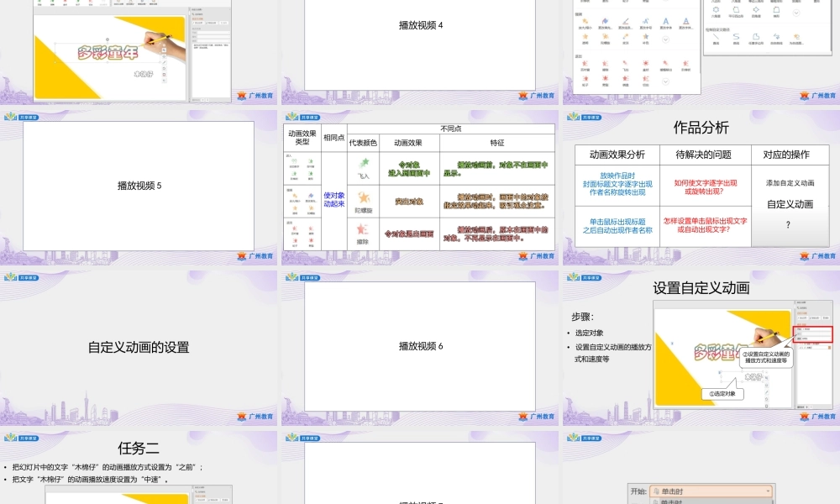This screenshot has width=840, height=504.
Task: Select the 播放视频 5 slide
Action: pos(139,186)
